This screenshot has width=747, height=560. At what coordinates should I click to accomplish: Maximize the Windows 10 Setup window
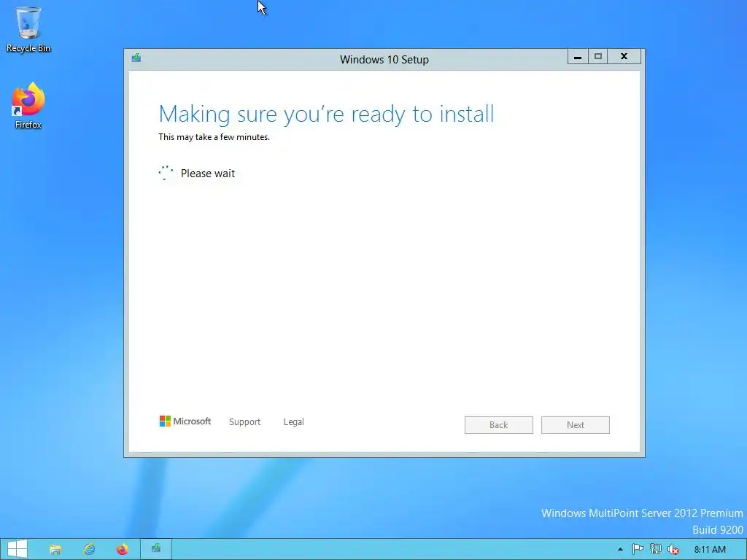click(598, 57)
